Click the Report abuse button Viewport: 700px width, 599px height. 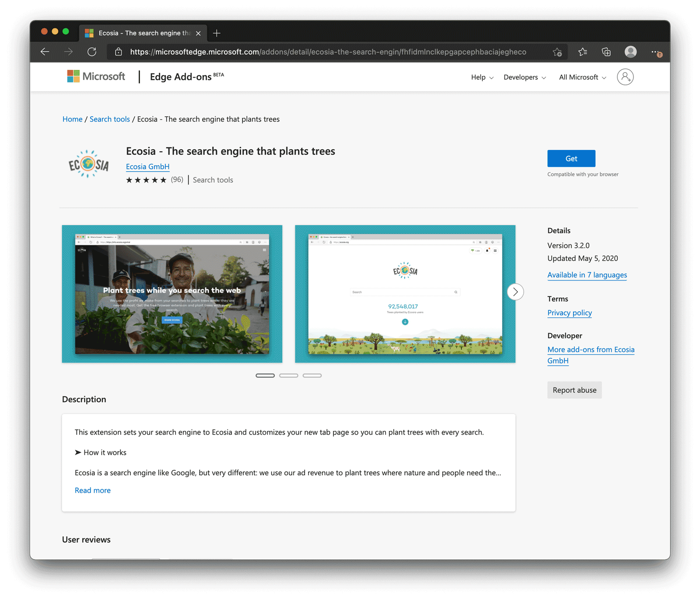point(574,390)
